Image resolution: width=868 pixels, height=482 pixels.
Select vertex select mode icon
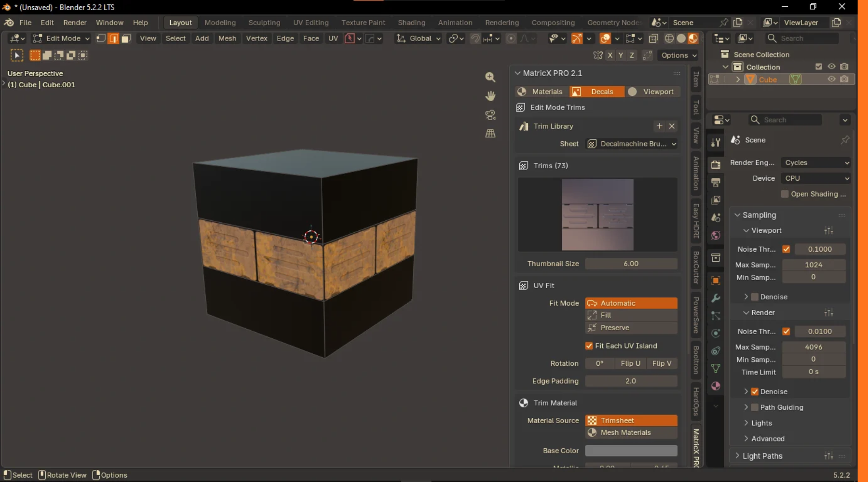coord(101,38)
